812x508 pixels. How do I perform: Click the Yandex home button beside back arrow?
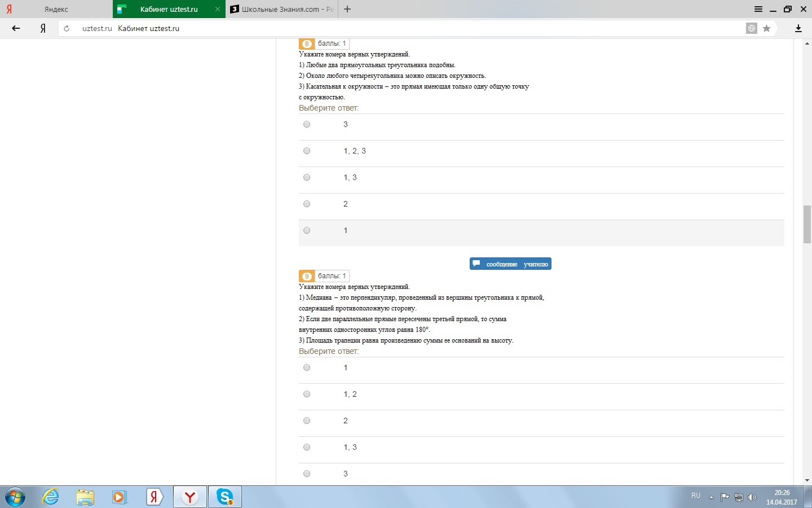[x=43, y=28]
